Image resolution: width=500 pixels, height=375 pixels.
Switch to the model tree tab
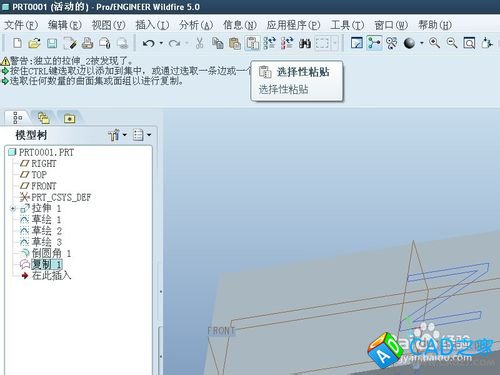coord(17,118)
